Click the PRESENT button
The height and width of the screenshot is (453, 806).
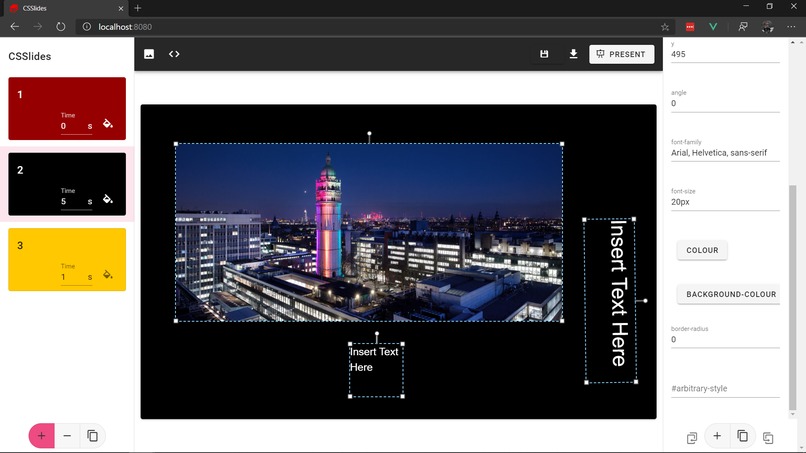coord(621,54)
